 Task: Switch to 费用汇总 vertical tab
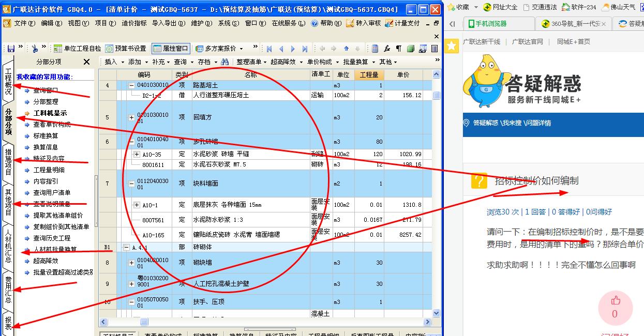click(8, 289)
